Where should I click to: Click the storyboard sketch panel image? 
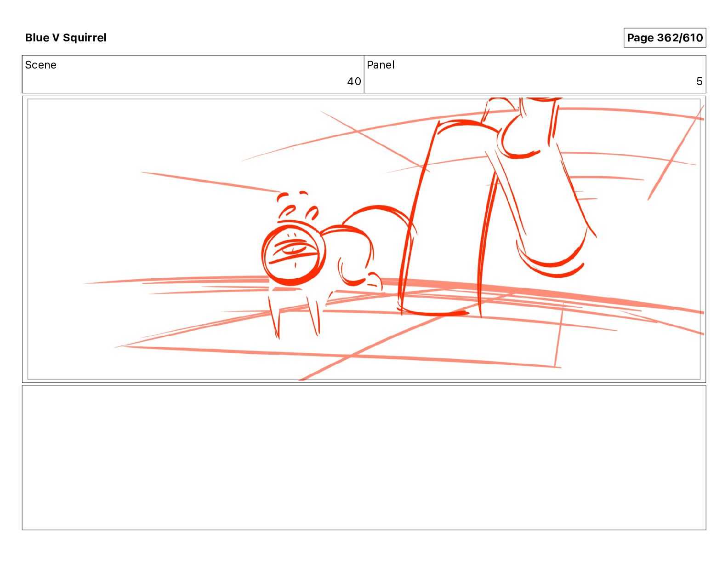(x=364, y=239)
